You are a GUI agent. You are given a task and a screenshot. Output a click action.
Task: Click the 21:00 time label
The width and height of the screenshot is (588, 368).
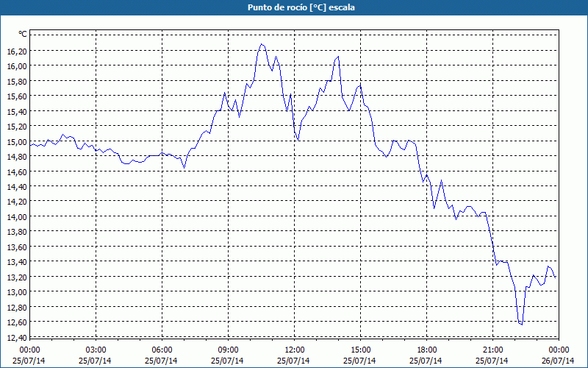[492, 350]
